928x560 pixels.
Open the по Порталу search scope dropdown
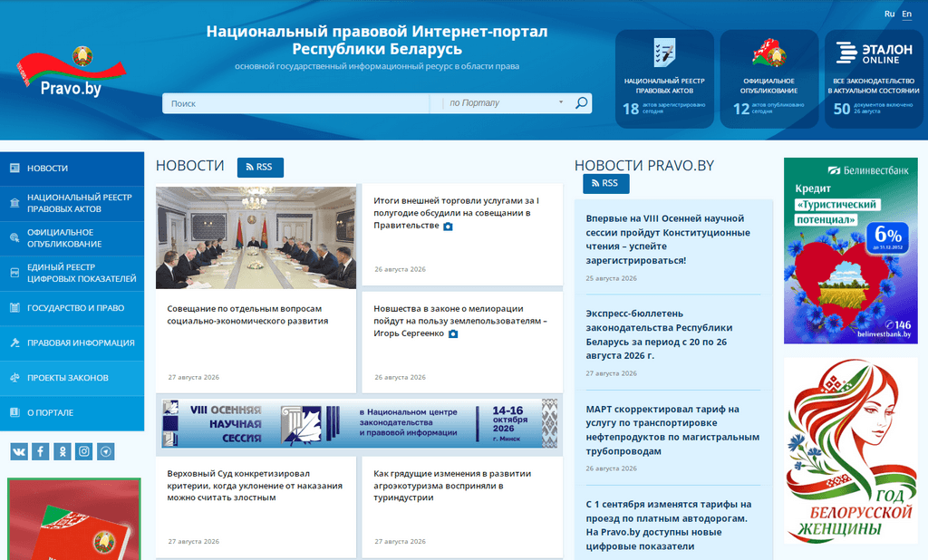[506, 103]
